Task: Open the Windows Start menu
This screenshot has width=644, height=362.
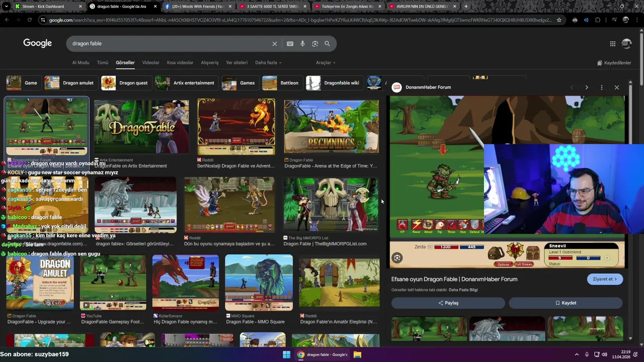Action: (x=286, y=354)
